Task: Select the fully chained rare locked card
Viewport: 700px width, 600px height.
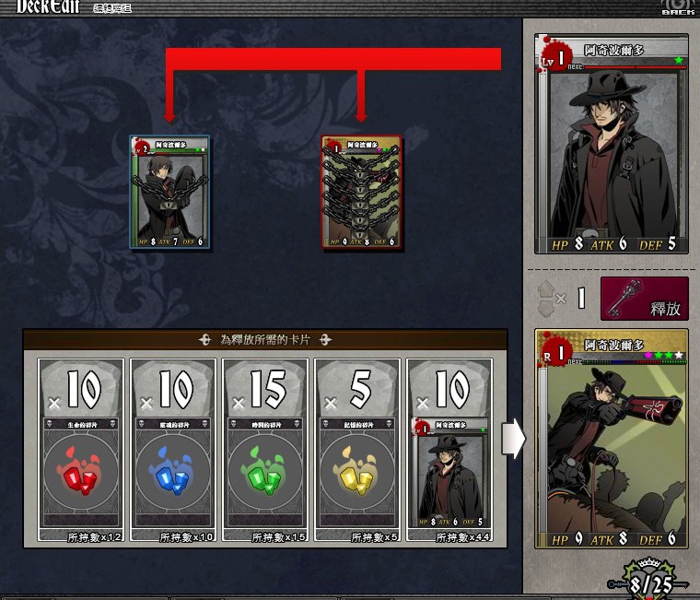Action: click(x=362, y=192)
